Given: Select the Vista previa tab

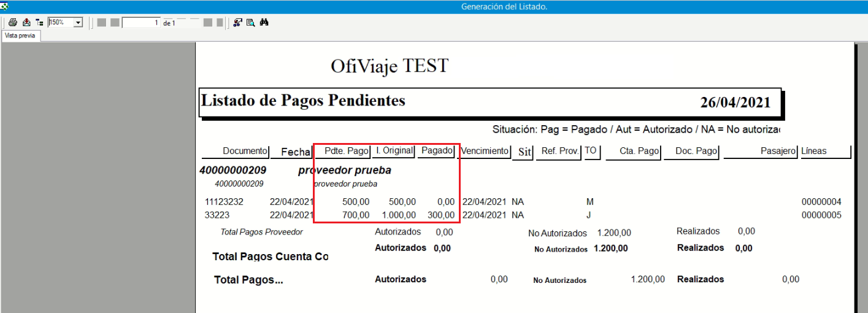Looking at the screenshot, I should (x=20, y=36).
